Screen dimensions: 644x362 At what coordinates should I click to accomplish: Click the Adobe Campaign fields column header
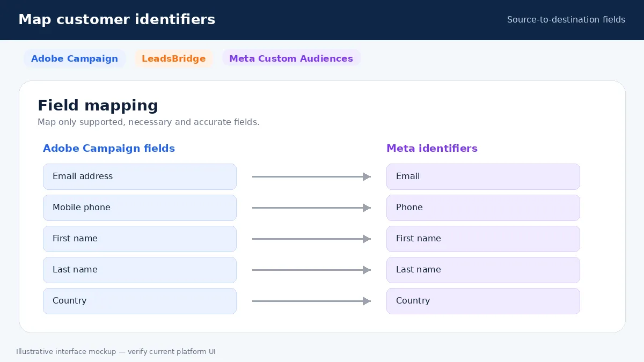click(109, 149)
